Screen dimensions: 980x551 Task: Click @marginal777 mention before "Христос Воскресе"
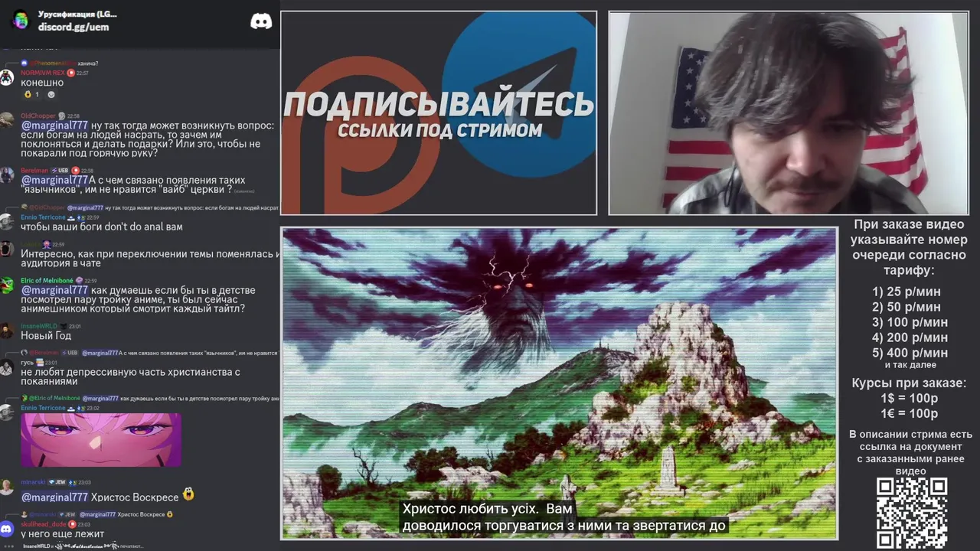[x=54, y=497]
